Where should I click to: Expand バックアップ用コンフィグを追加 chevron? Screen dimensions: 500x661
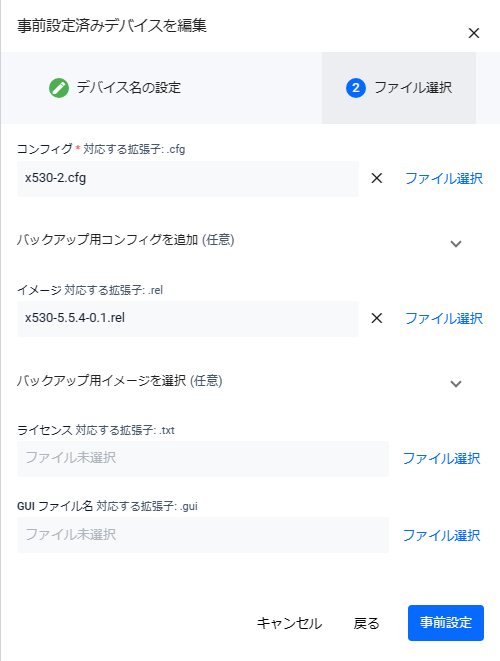click(456, 244)
